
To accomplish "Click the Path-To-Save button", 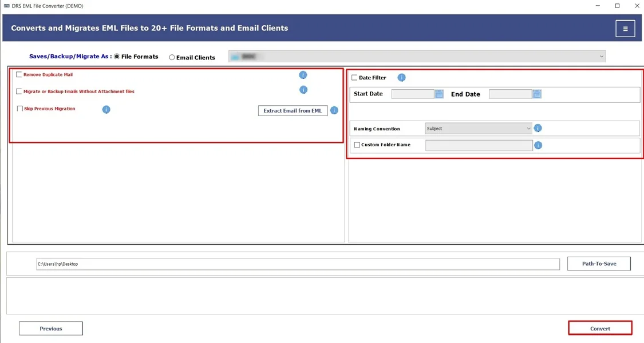I will click(599, 264).
